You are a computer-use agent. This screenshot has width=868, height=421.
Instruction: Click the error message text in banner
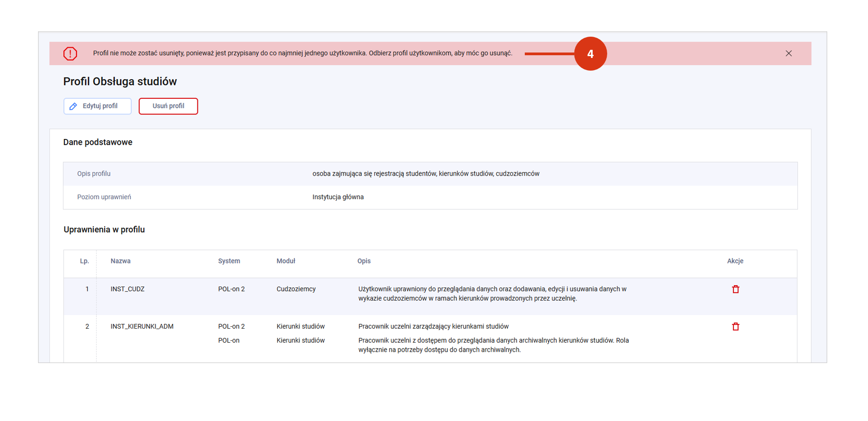[302, 53]
